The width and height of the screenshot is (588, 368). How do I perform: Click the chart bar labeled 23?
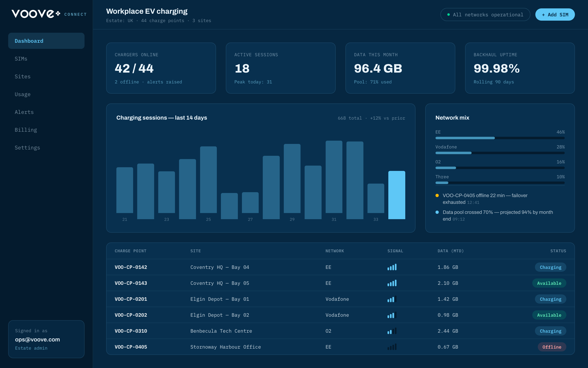coord(166,192)
